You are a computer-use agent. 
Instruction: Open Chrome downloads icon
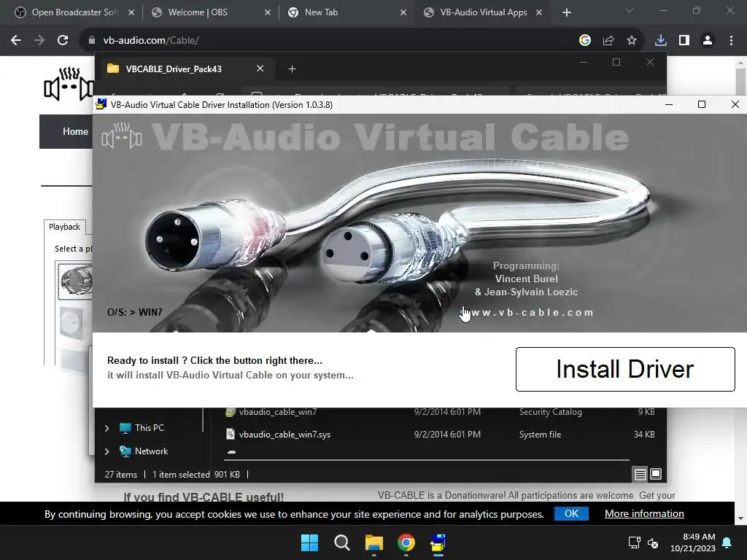click(660, 41)
